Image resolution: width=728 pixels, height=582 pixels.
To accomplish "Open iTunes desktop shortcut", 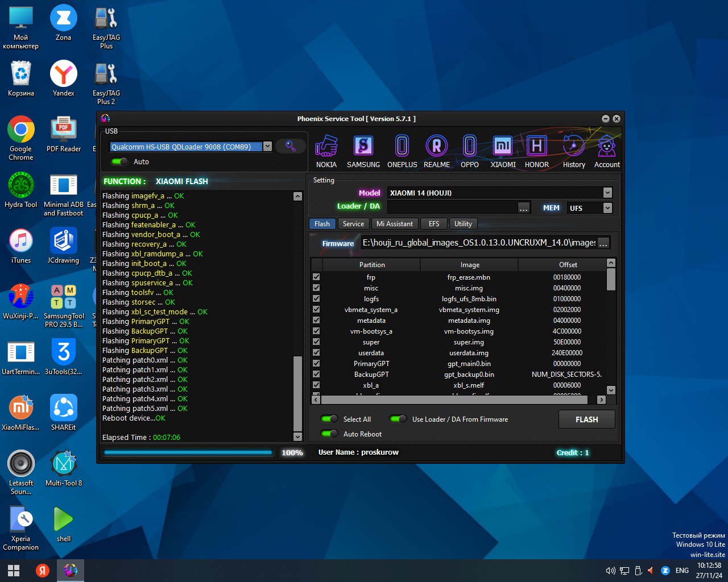I will click(x=21, y=246).
